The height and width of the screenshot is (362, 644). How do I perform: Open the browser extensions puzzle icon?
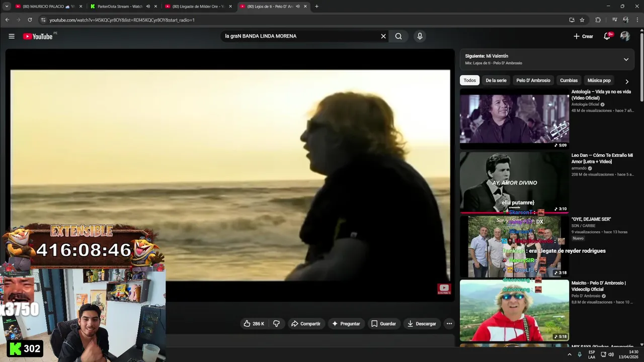(x=598, y=20)
